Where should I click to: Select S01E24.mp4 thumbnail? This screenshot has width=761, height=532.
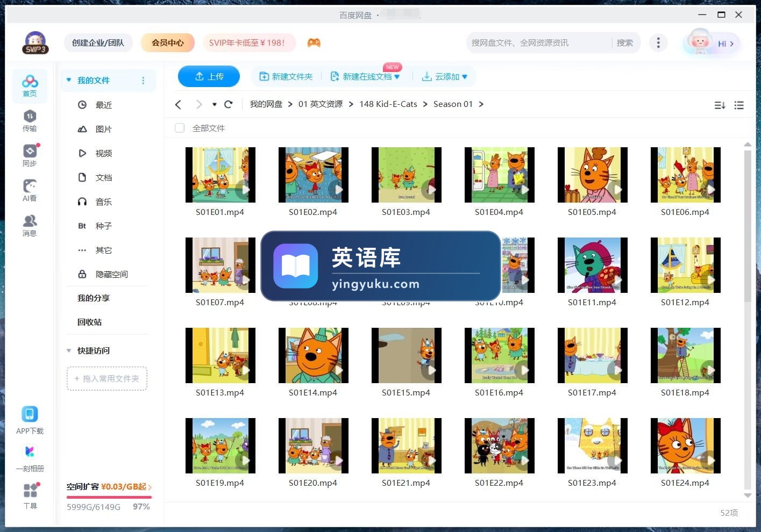click(686, 445)
